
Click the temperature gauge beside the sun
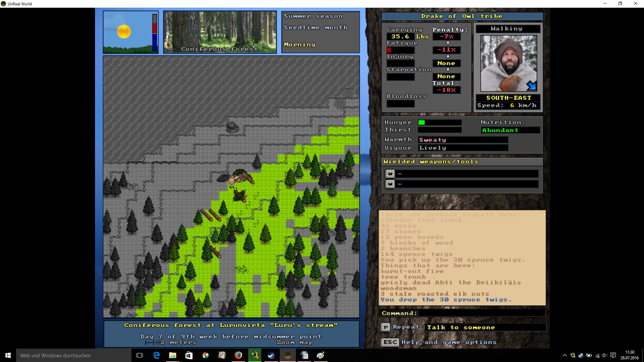155,33
